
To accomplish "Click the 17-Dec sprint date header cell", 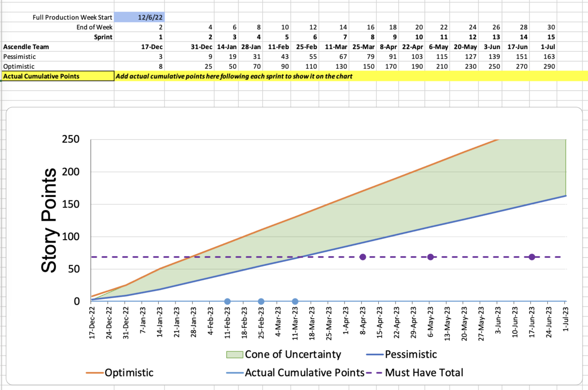I will coord(139,47).
